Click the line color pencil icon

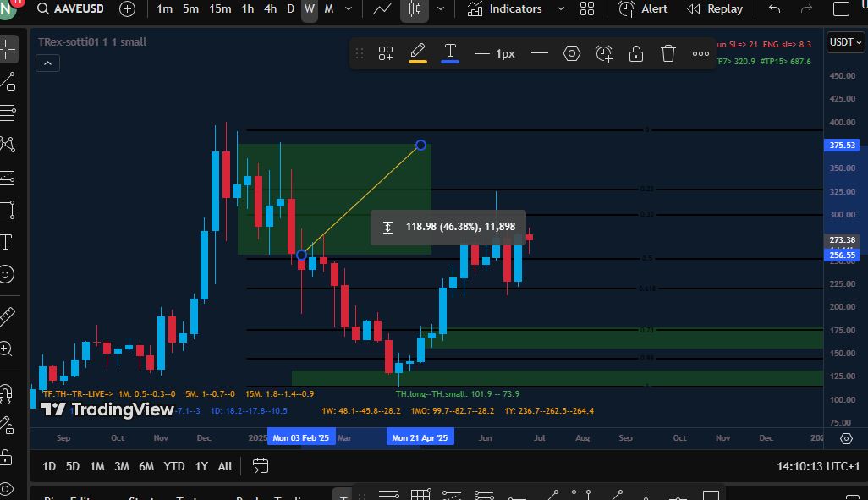point(417,53)
